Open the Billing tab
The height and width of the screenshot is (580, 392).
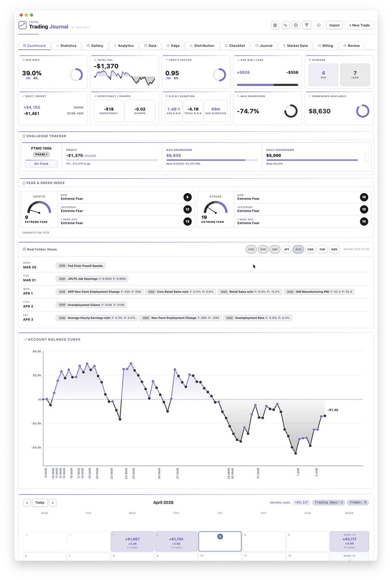click(x=325, y=46)
